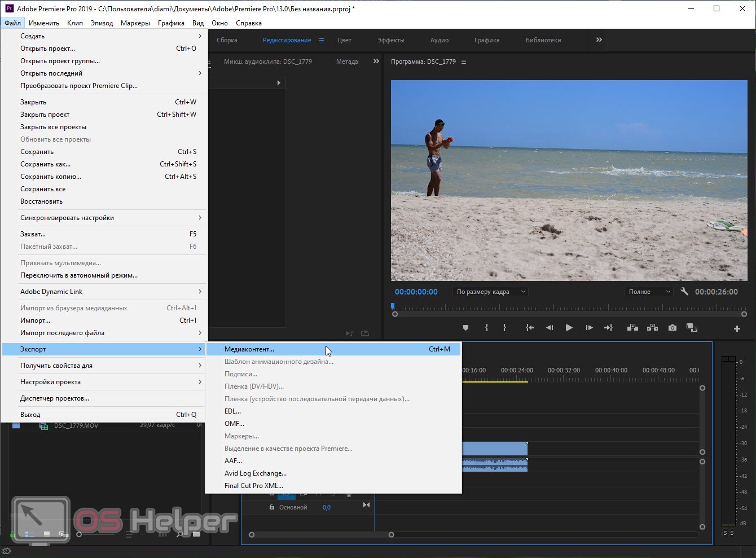Open the Изменить menu
The image size is (756, 558).
(44, 23)
